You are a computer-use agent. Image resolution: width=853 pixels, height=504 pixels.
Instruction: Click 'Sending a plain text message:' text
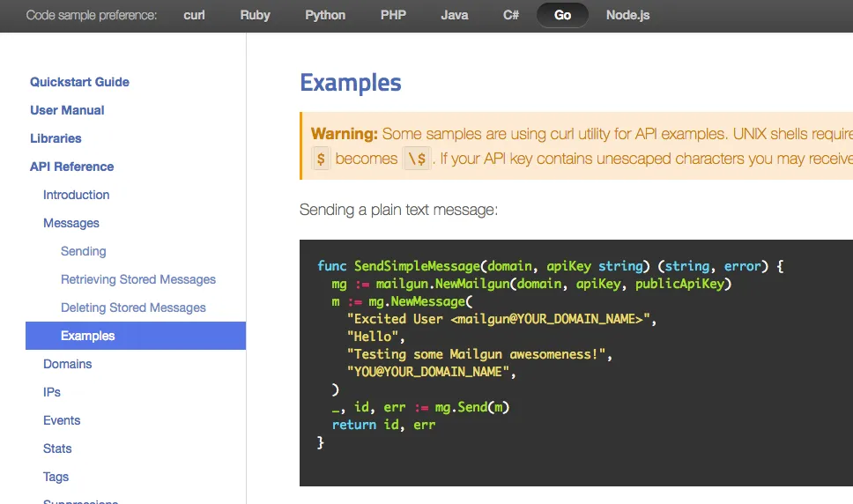click(399, 210)
